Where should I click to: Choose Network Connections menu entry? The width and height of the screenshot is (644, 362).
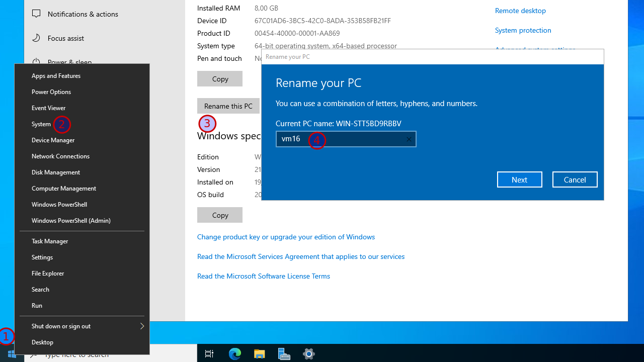[82, 156]
